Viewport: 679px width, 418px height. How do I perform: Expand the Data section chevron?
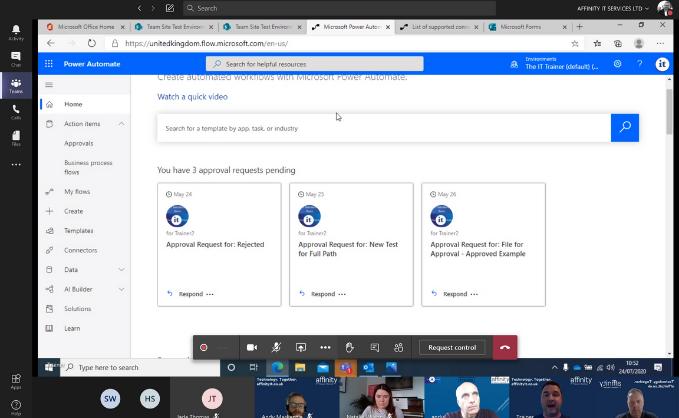(x=121, y=269)
